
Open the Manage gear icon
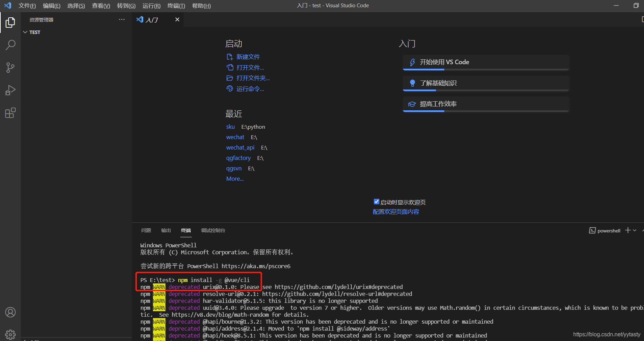(x=10, y=334)
